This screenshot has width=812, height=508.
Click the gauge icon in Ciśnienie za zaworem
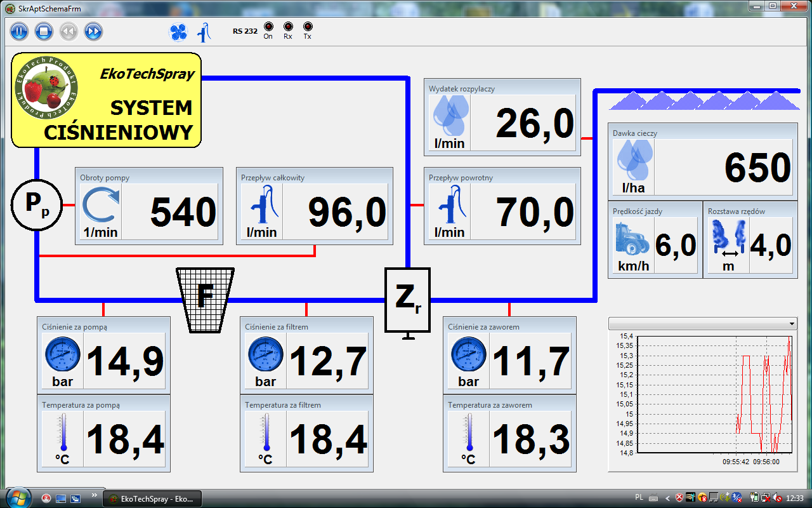pyautogui.click(x=469, y=356)
